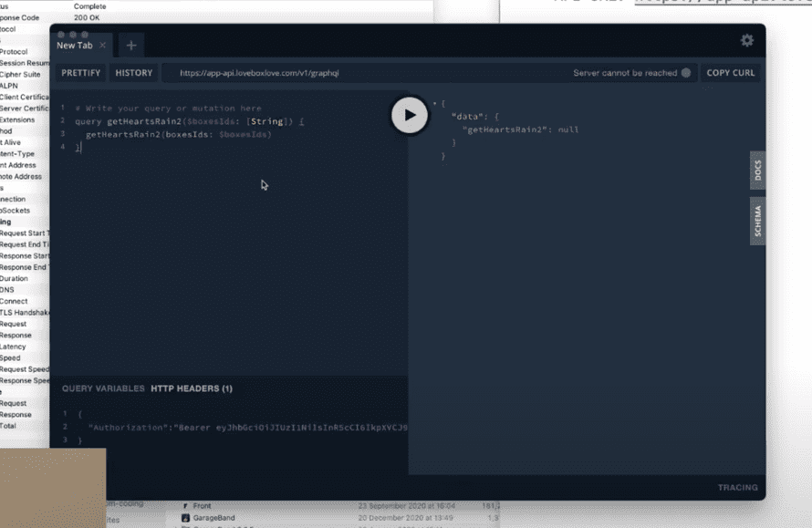812x528 pixels.
Task: Collapse the response JSON root arrow
Action: tap(434, 104)
